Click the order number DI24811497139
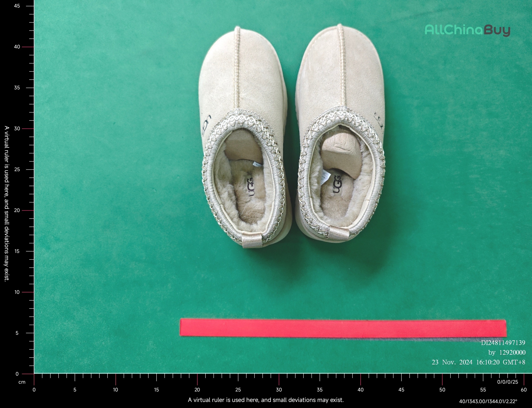The width and height of the screenshot is (532, 408). click(x=503, y=343)
